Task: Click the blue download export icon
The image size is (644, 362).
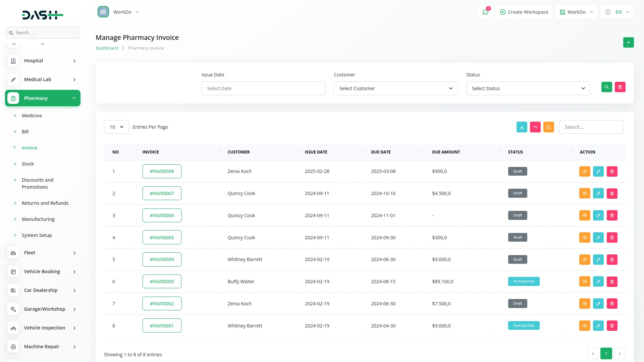Action: [x=522, y=127]
